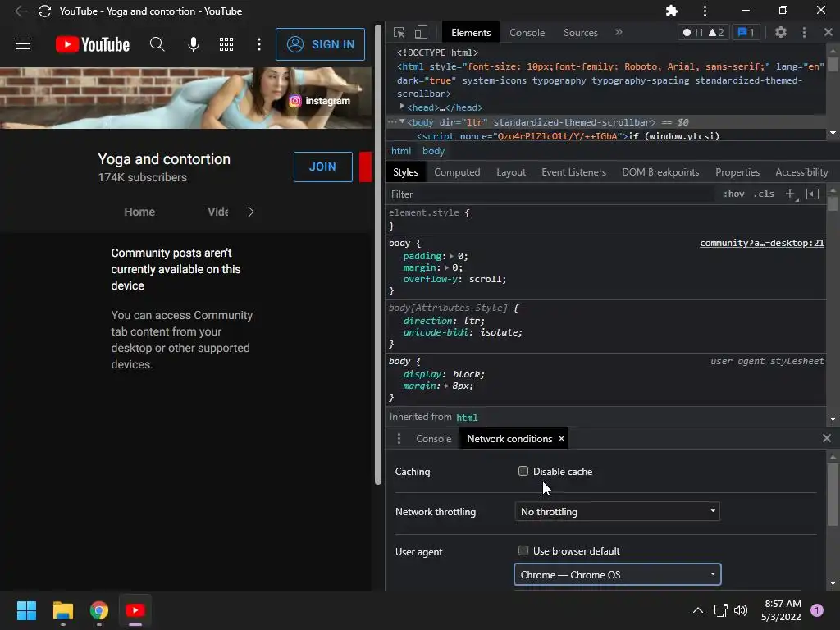
Task: Open the Chrome — Chrome OS user agent dropdown
Action: [x=617, y=574]
